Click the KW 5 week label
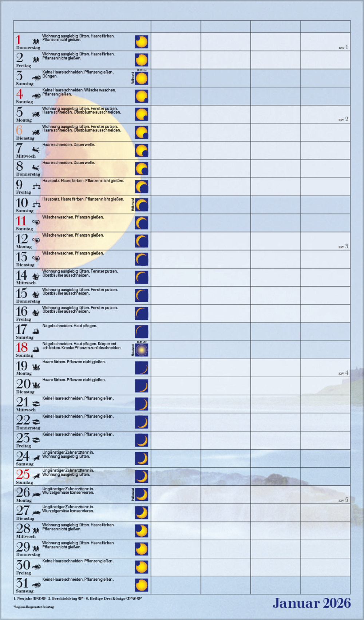The height and width of the screenshot is (620, 364). (x=343, y=500)
